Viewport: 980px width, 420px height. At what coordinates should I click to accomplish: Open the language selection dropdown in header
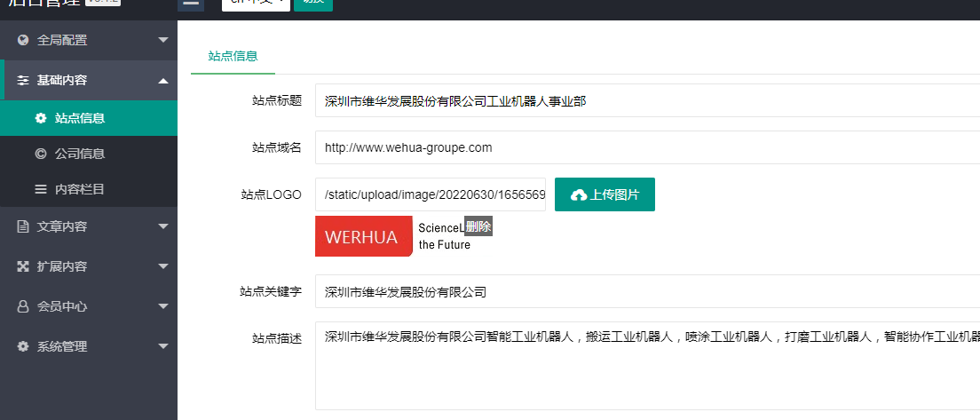tap(256, 4)
